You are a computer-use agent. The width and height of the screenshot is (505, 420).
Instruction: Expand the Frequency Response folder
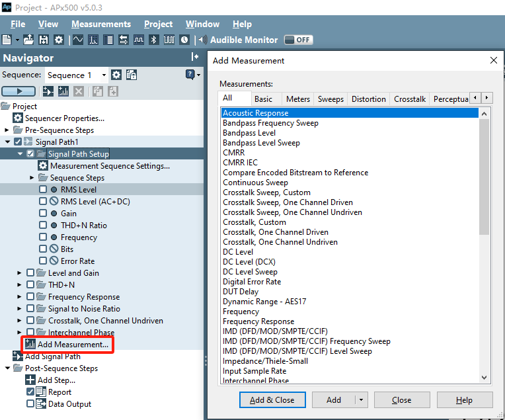(x=19, y=296)
